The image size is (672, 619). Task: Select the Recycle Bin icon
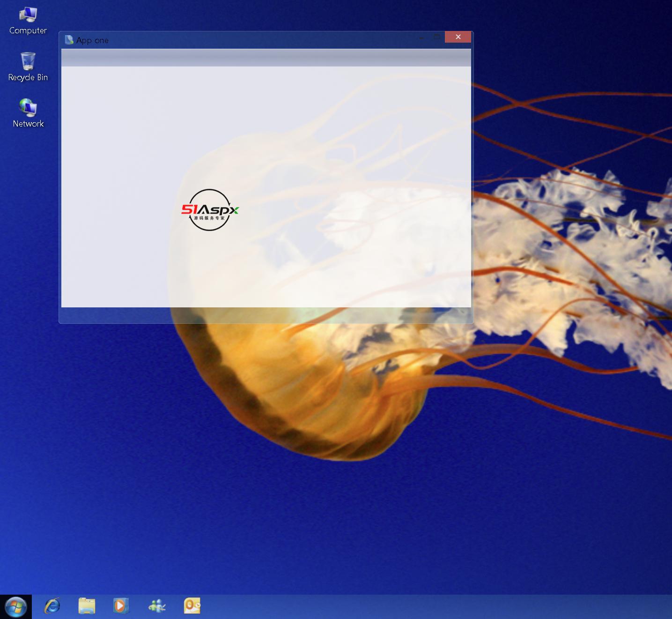(x=28, y=61)
